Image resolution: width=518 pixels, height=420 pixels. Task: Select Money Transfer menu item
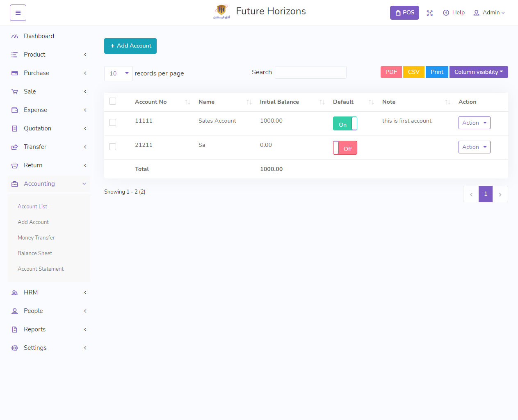pos(36,238)
